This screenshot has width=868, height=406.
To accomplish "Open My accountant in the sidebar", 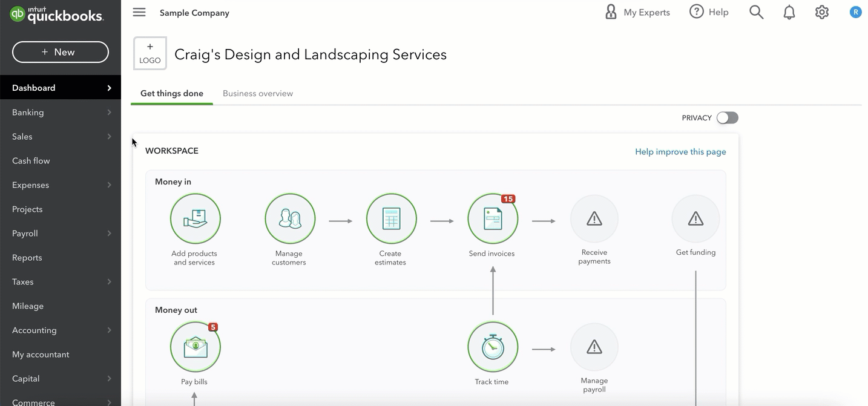I will click(61, 354).
